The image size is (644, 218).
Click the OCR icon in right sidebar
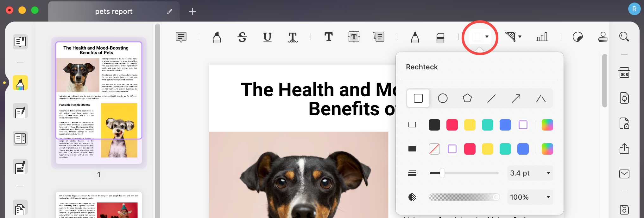624,73
